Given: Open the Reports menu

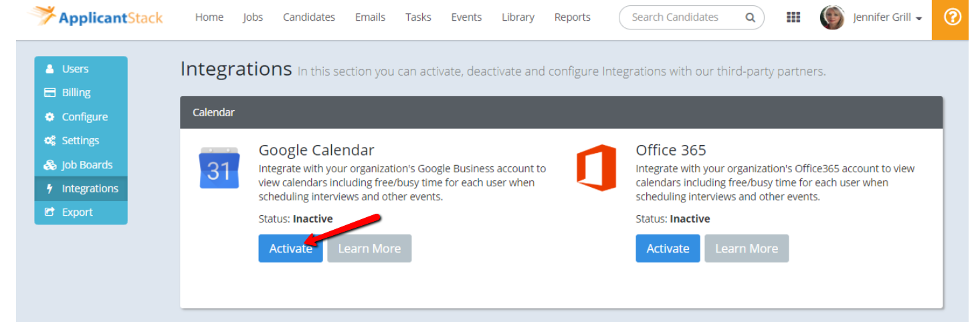Looking at the screenshot, I should [573, 17].
